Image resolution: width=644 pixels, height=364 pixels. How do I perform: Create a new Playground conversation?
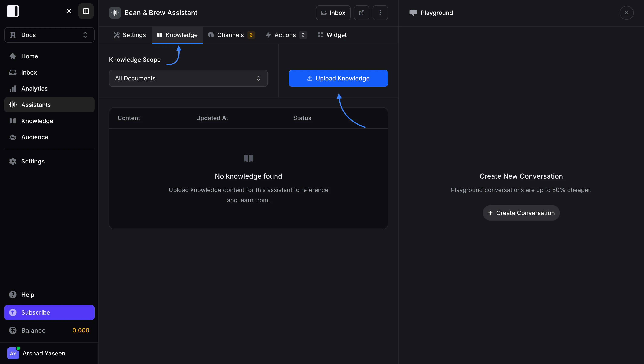pyautogui.click(x=521, y=213)
